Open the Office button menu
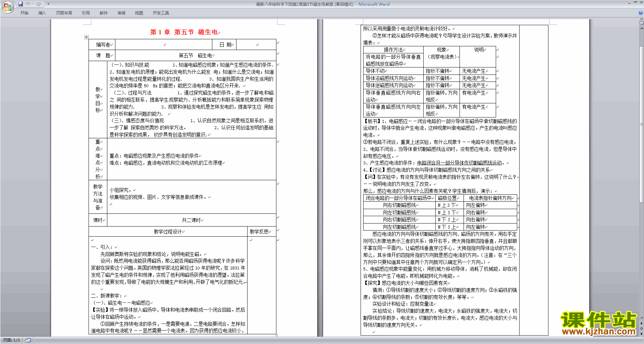Screen dimensions: 644x344 (x=7, y=7)
